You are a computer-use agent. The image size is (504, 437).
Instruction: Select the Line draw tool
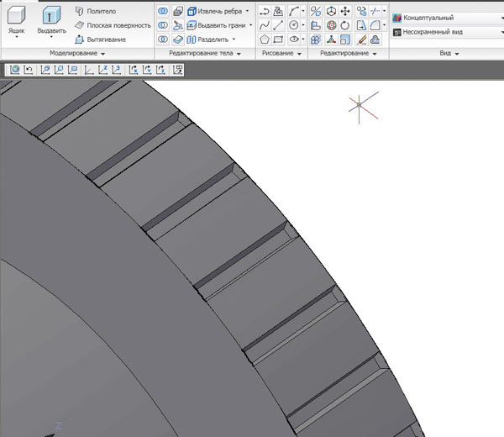[278, 25]
